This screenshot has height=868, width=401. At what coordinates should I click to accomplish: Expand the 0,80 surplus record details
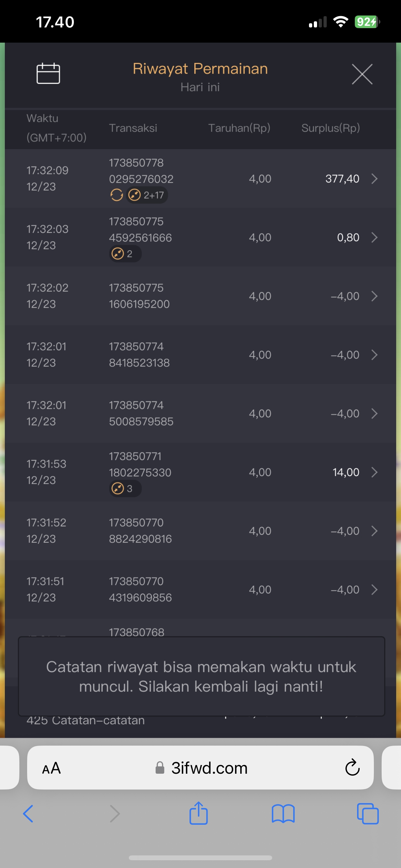click(374, 238)
